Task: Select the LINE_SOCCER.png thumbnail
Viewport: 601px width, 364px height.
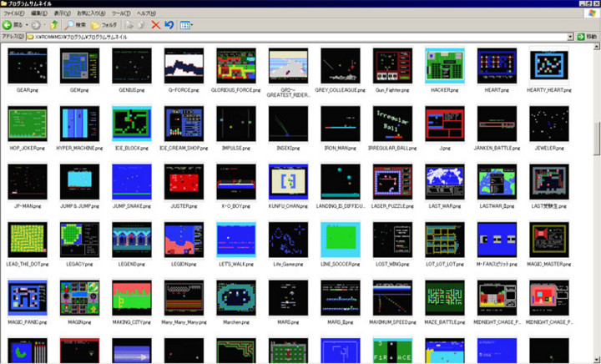Action: 341,240
